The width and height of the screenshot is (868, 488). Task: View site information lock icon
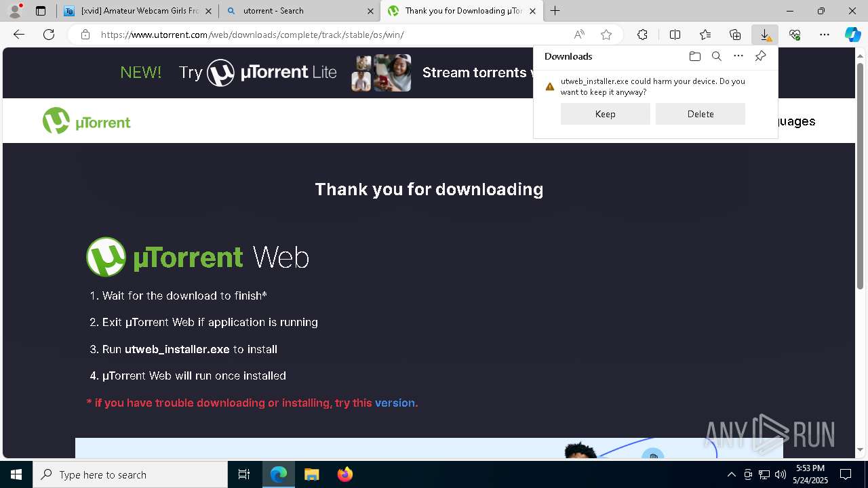(x=85, y=35)
